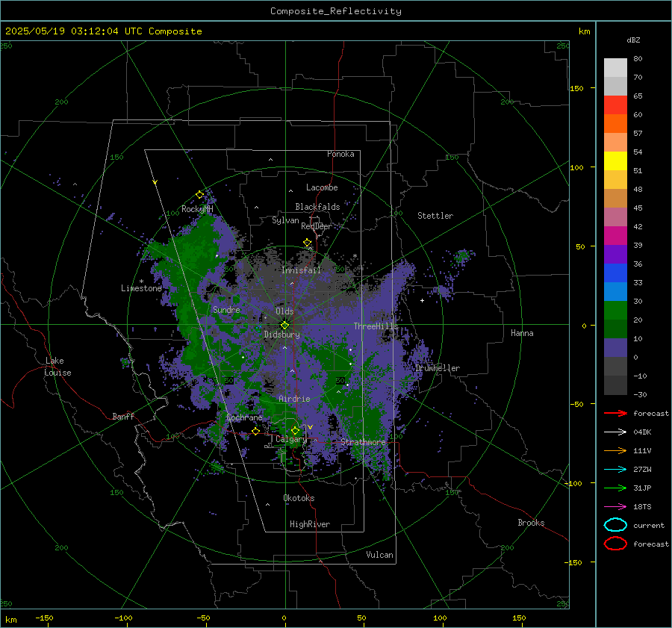Click the green 31JP arrow icon
The height and width of the screenshot is (628, 672).
click(x=615, y=488)
